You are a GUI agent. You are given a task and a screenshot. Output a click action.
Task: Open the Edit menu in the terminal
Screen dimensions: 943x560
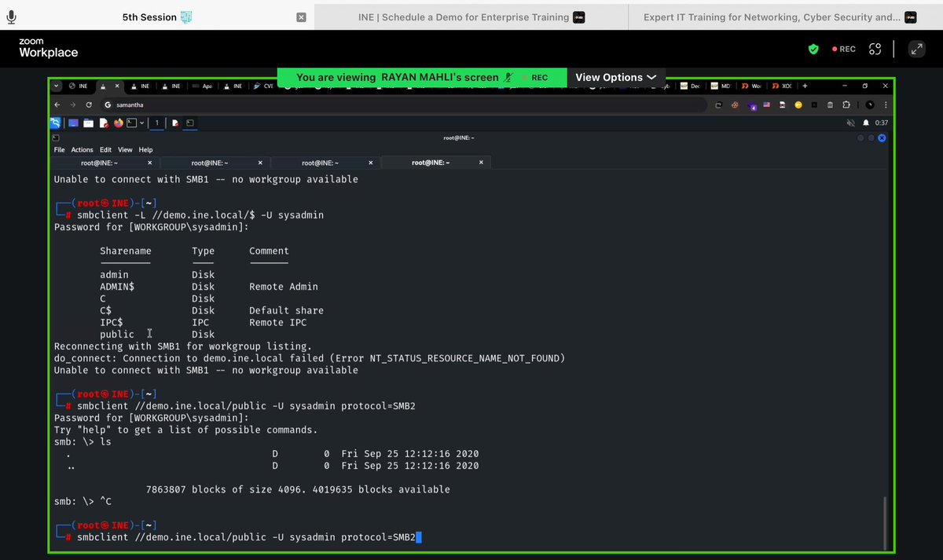[105, 149]
